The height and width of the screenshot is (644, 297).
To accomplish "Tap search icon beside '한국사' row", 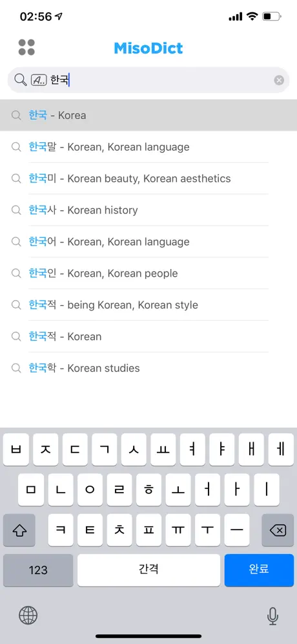I will pos(16,210).
